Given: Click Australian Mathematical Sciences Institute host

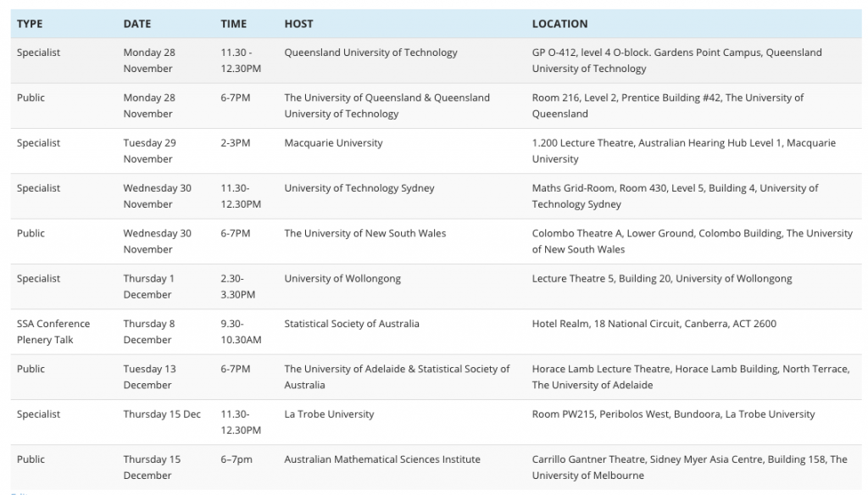Looking at the screenshot, I should [x=381, y=459].
